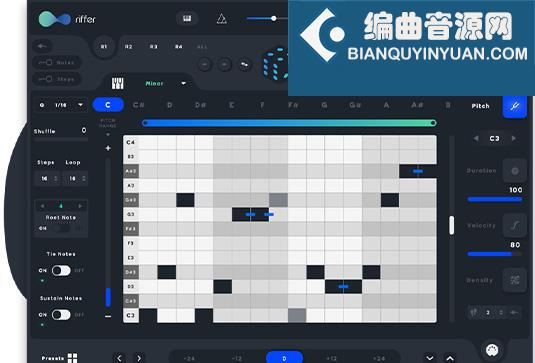
Task: Click the transpose down chevron
Action: [430, 358]
